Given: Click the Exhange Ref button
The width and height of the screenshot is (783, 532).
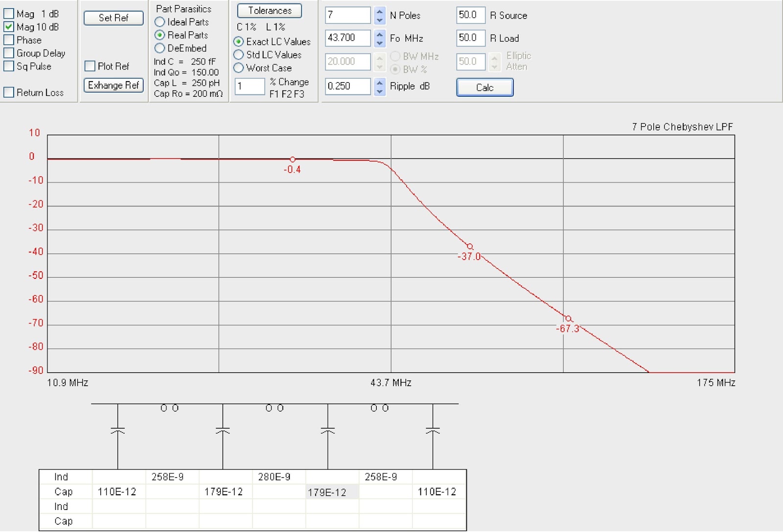Looking at the screenshot, I should click(114, 85).
